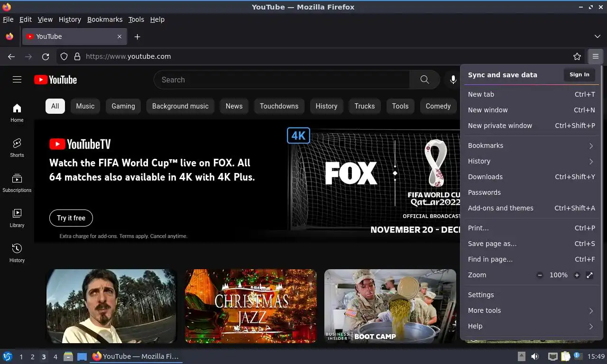Image resolution: width=607 pixels, height=364 pixels.
Task: Open the Edit menu
Action: (x=26, y=19)
